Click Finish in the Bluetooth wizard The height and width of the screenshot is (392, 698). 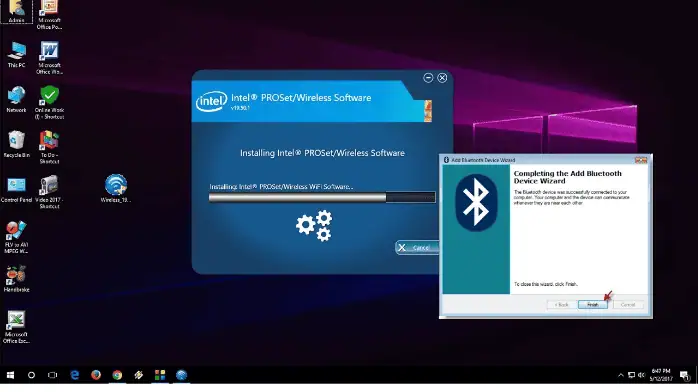click(x=592, y=305)
